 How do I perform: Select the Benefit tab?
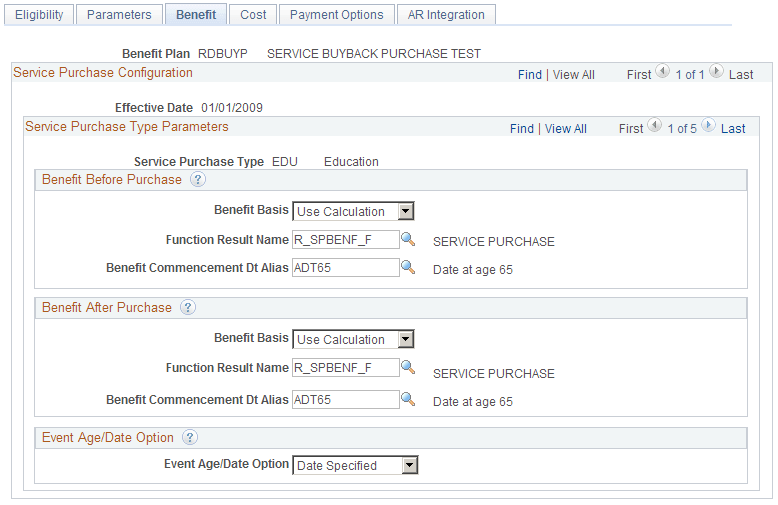pos(196,14)
